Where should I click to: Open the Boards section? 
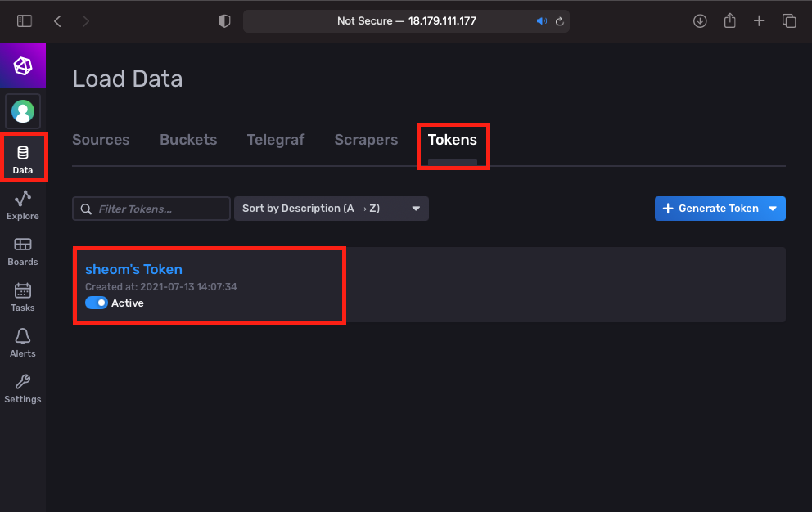22,249
